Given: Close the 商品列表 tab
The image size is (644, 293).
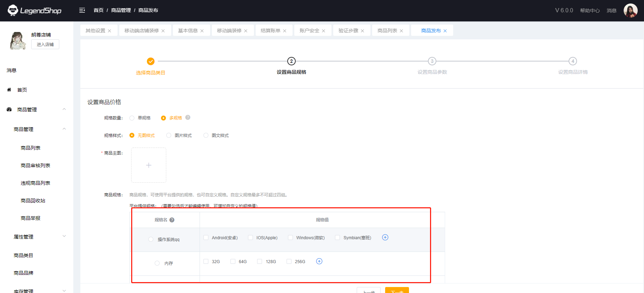Looking at the screenshot, I should (401, 31).
